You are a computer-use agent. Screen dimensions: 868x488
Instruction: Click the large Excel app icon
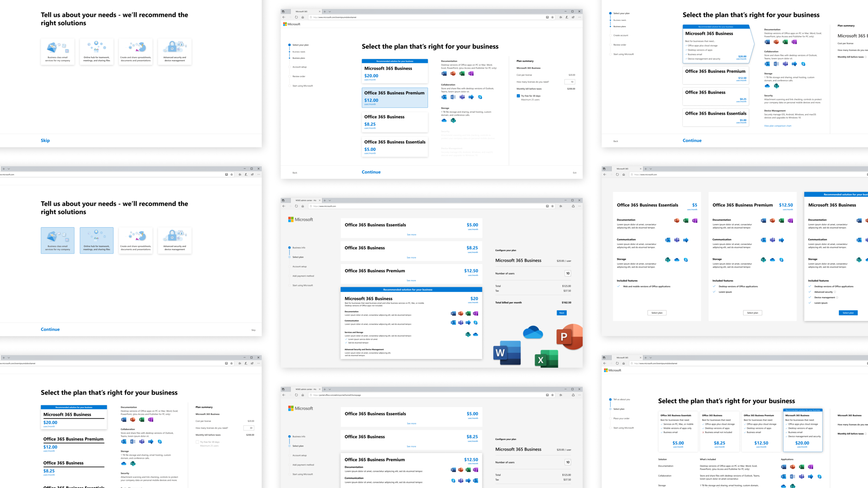(x=546, y=359)
